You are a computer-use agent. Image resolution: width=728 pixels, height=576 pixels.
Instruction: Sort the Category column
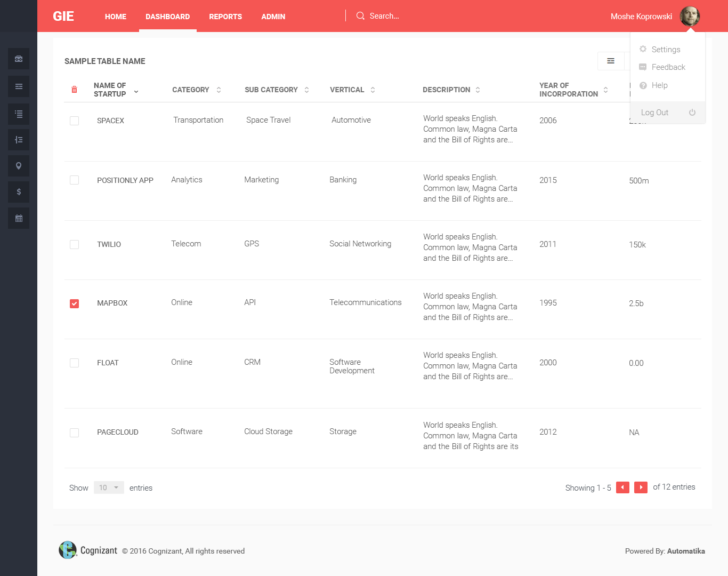pyautogui.click(x=219, y=90)
